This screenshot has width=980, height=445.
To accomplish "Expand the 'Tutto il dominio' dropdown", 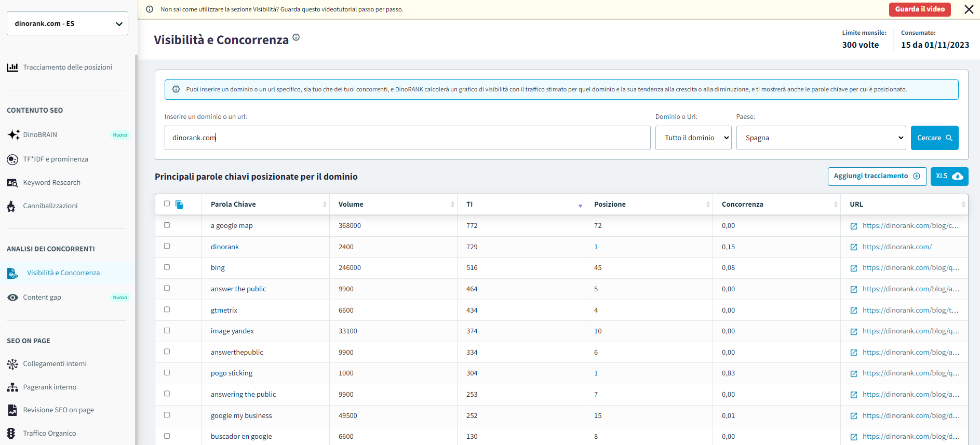I will coord(693,138).
